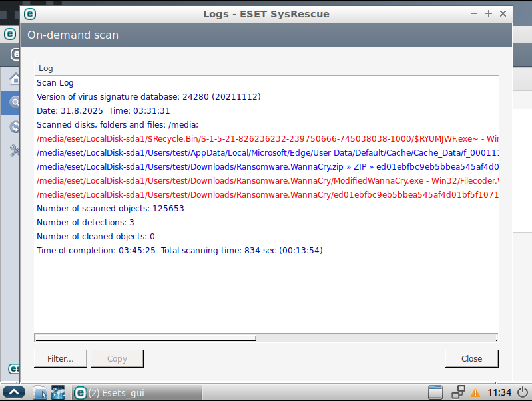This screenshot has height=401, width=532.
Task: Maximize the Logs window with plus button
Action: pos(488,13)
